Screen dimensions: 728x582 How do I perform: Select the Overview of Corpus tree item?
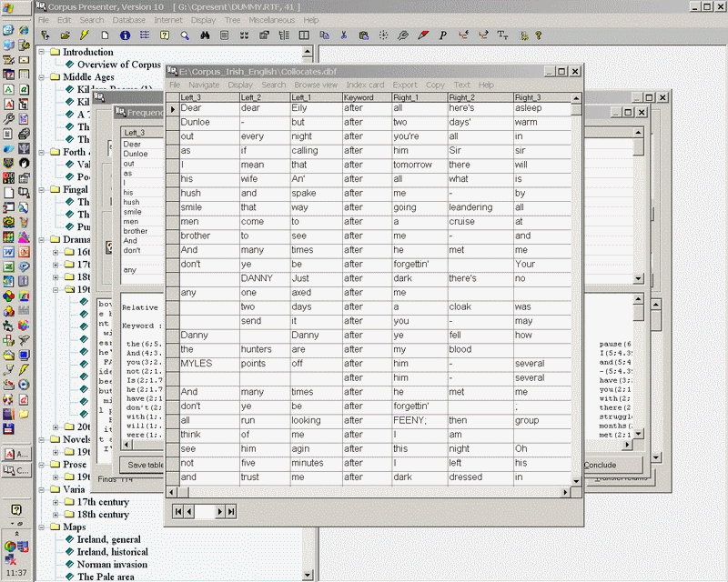118,65
